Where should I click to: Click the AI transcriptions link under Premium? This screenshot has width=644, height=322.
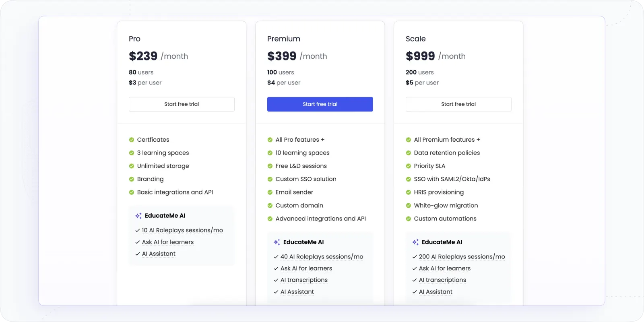click(304, 280)
